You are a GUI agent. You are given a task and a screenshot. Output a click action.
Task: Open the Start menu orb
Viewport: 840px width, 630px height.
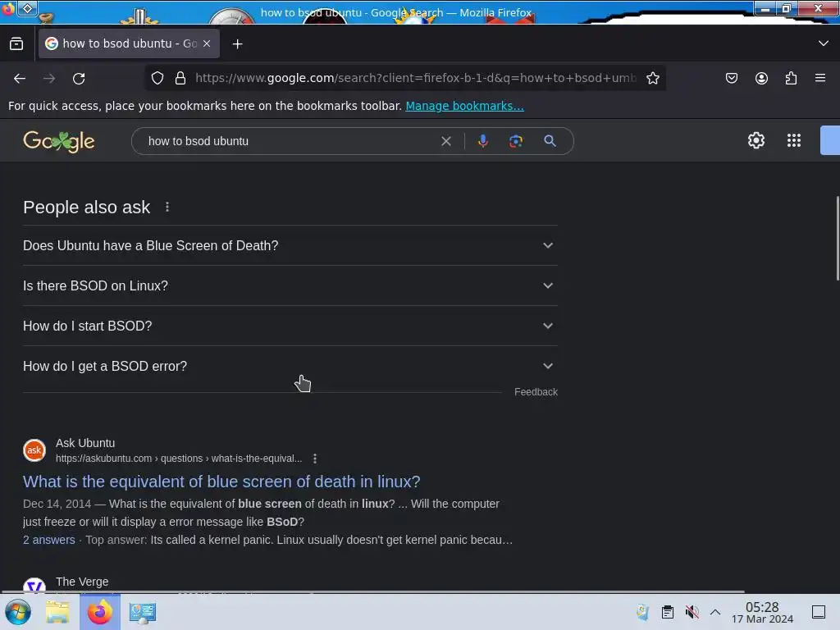18,612
